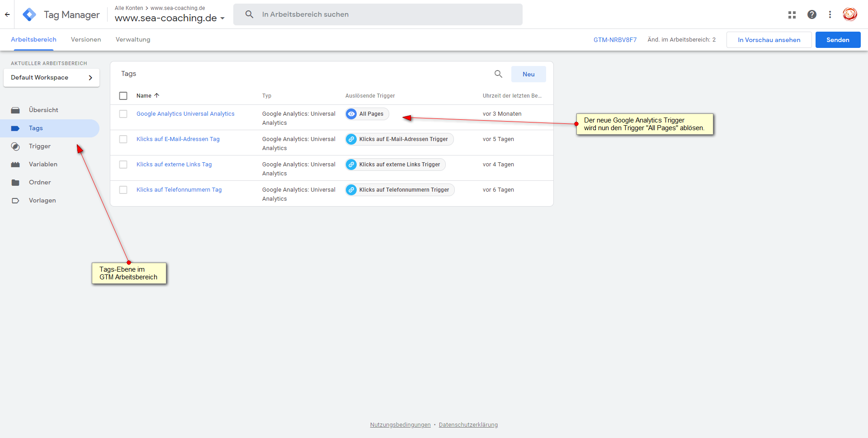
Task: Click Änd. im Arbeitsbereich: 2 text
Action: point(681,40)
